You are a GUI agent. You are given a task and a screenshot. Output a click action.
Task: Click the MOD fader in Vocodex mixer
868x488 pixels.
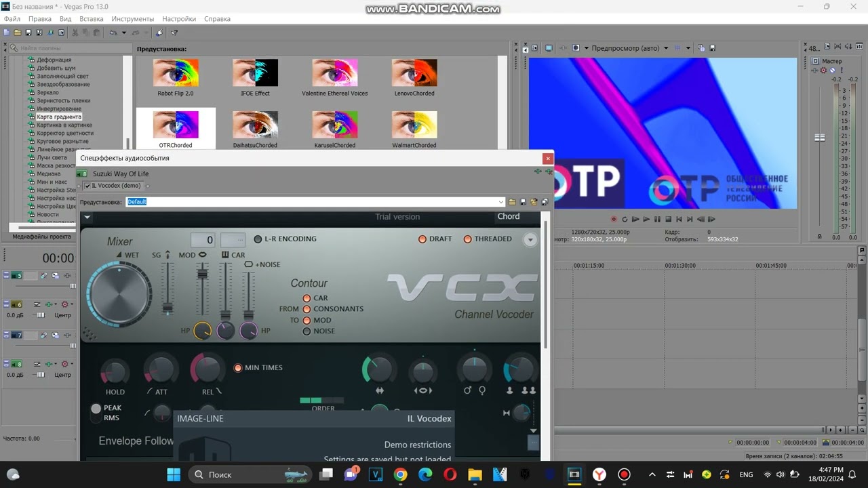click(202, 274)
